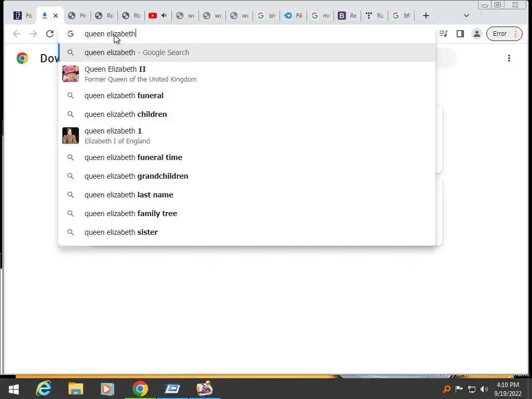Switch to the Google tab labeled on
The image size is (532, 399).
pyautogui.click(x=267, y=16)
